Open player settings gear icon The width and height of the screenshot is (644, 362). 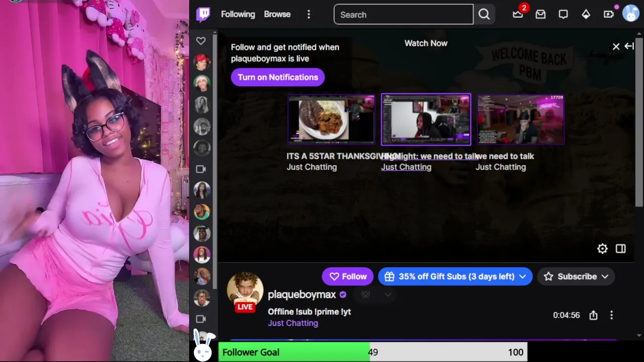(602, 249)
